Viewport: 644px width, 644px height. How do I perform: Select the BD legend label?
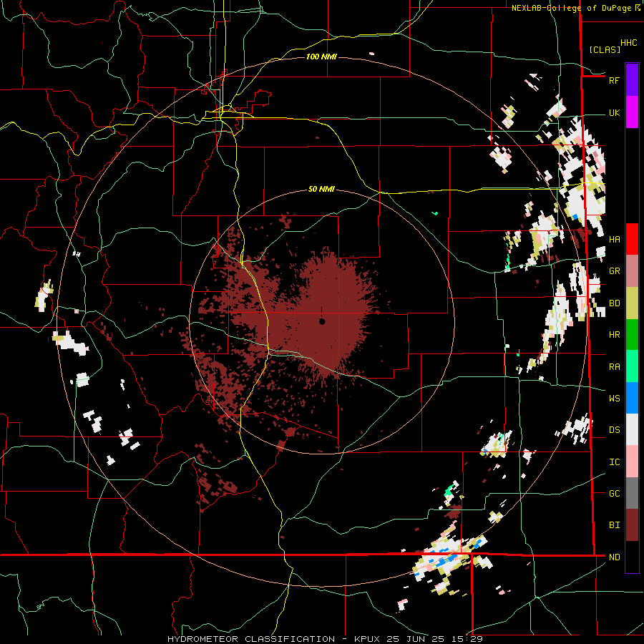point(614,303)
